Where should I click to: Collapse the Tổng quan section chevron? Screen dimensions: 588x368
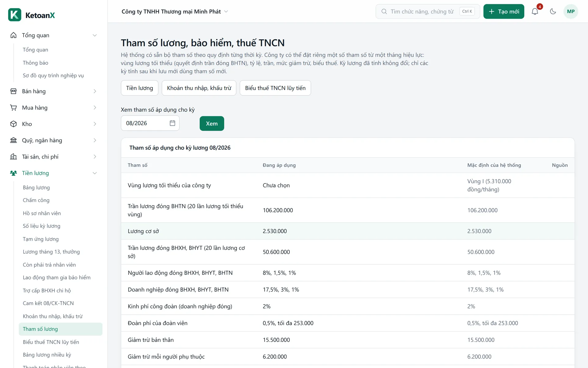coord(95,35)
